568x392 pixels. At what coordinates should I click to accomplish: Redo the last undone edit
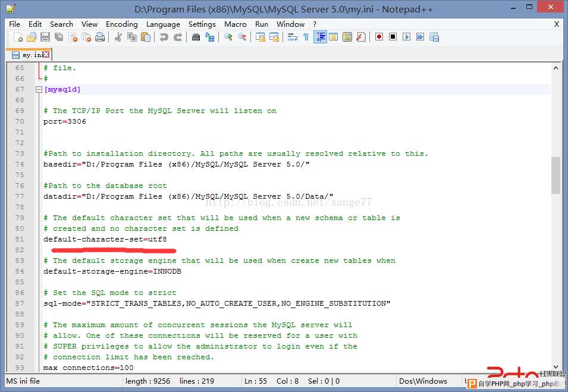[177, 37]
